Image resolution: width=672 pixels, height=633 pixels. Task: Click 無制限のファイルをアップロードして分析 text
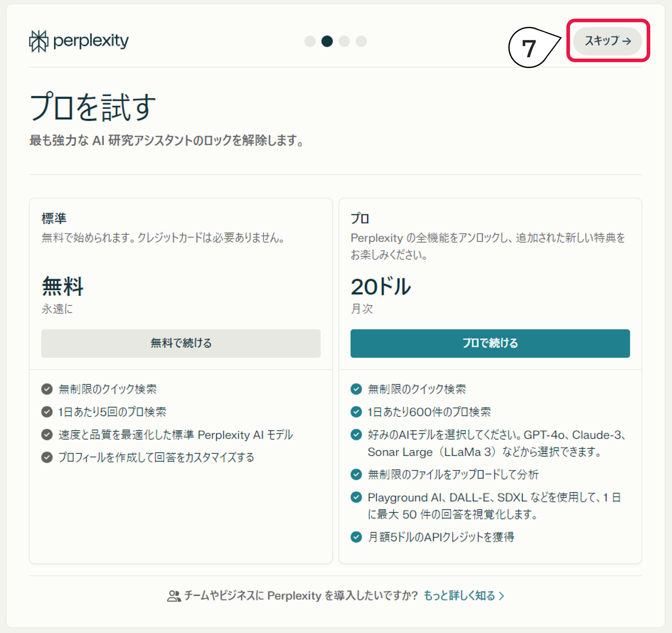coord(453,474)
